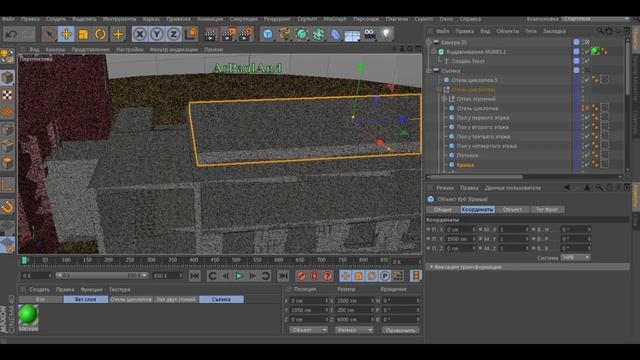The height and width of the screenshot is (360, 640).
Task: Add a Cube primitive object
Action: [268, 34]
